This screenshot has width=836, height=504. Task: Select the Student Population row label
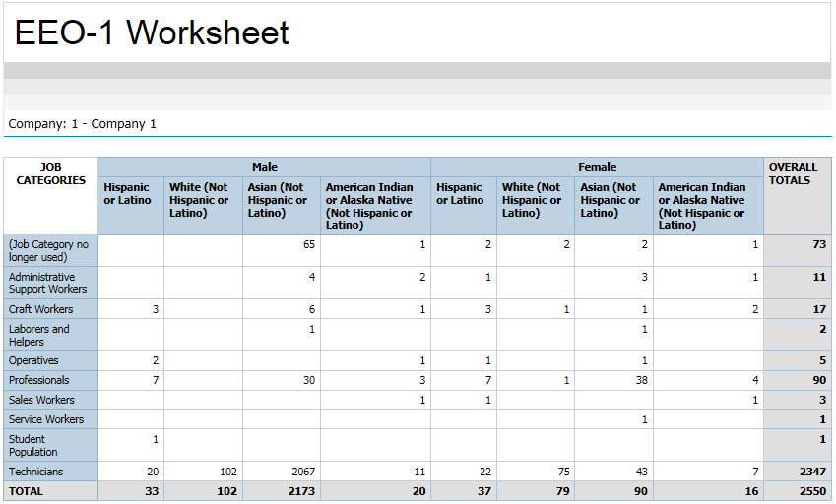click(x=33, y=446)
